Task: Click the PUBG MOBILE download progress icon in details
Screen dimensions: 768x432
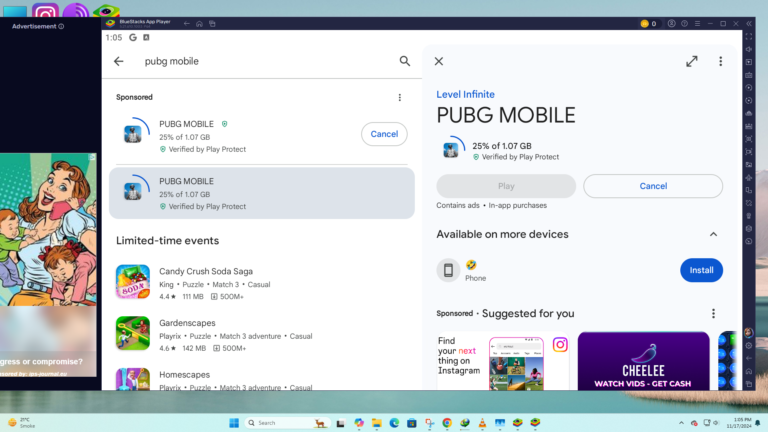Action: [451, 148]
